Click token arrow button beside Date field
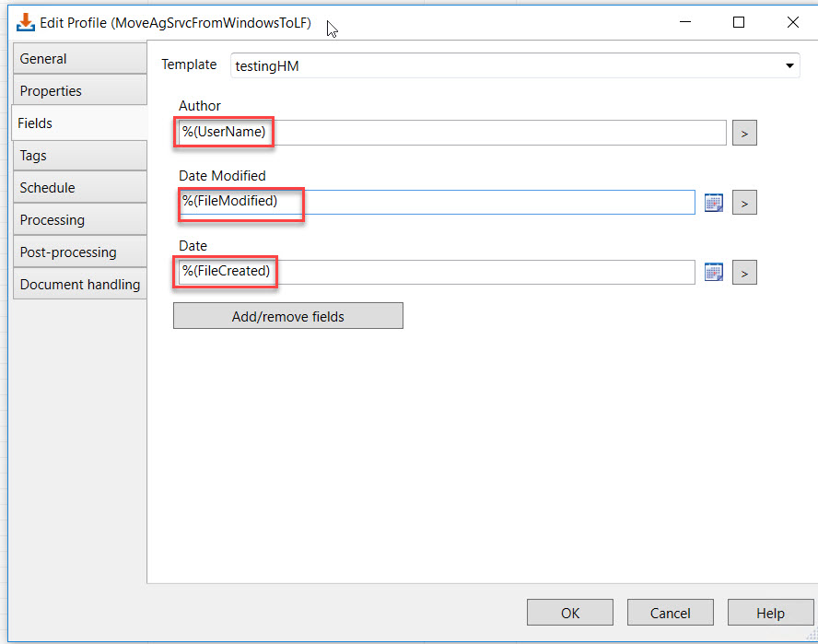This screenshot has width=818, height=644. coord(744,273)
